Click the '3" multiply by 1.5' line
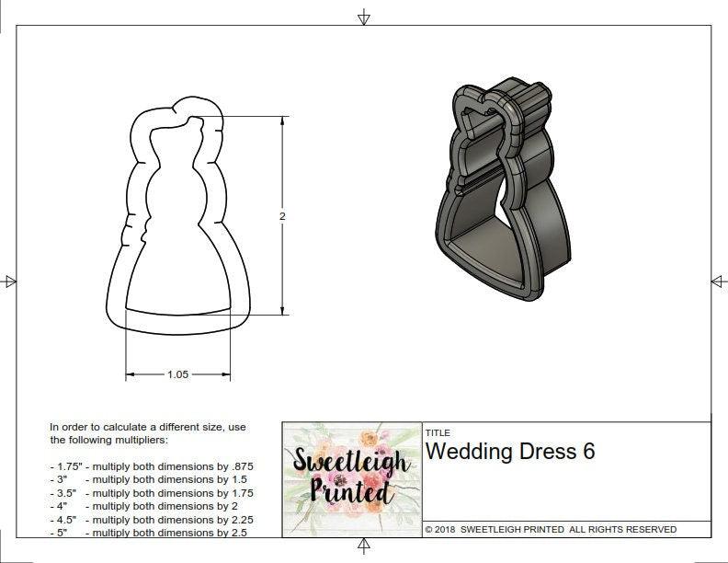This screenshot has height=563, width=728. tap(149, 479)
